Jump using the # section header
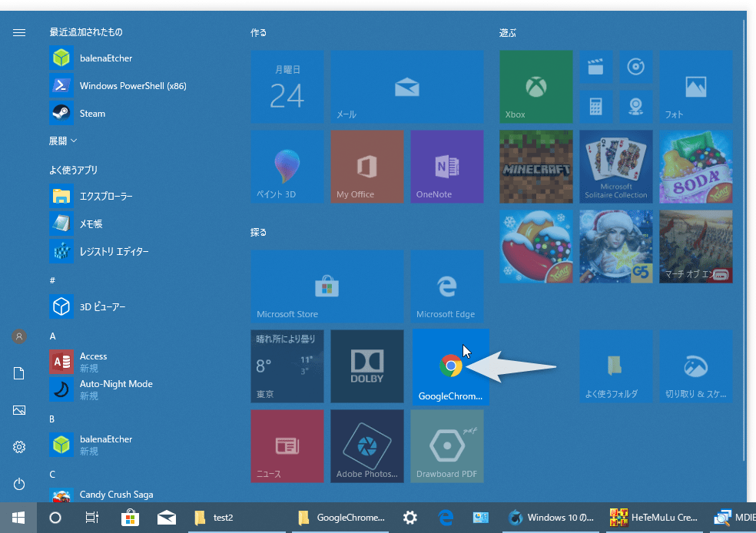 point(52,280)
